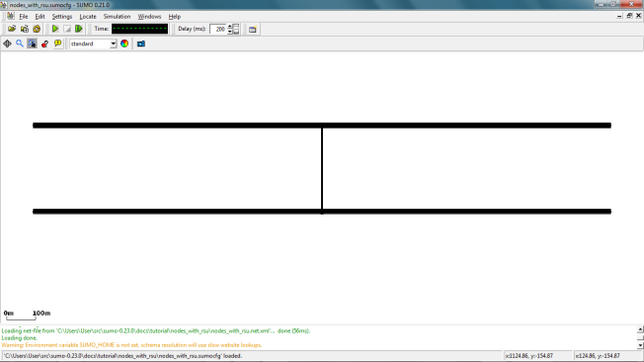
Task: Click inside the Delay (ms) input field
Action: (218, 30)
